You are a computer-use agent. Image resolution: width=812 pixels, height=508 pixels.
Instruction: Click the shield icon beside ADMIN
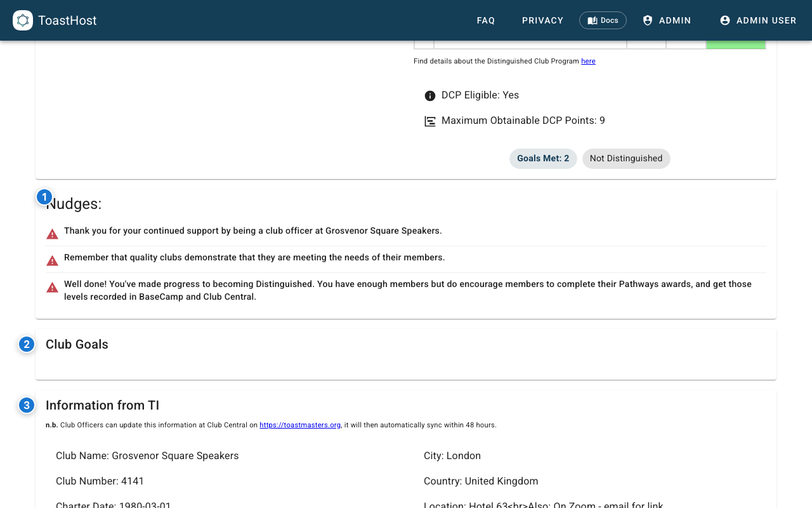[648, 20]
